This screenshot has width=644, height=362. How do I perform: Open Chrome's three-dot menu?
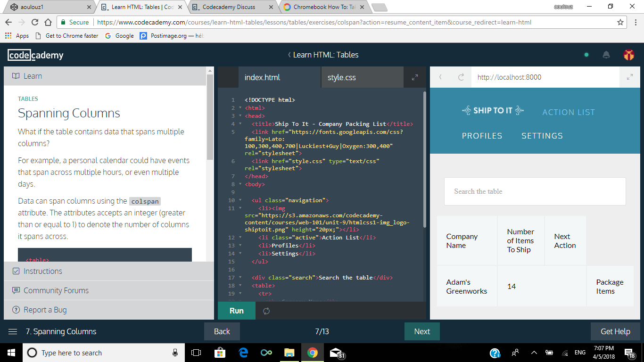click(x=636, y=22)
